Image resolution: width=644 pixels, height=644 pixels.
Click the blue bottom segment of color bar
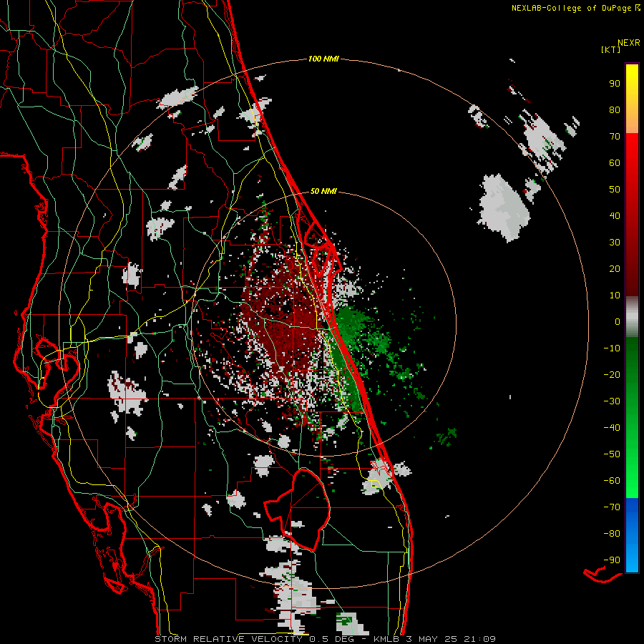[632, 535]
